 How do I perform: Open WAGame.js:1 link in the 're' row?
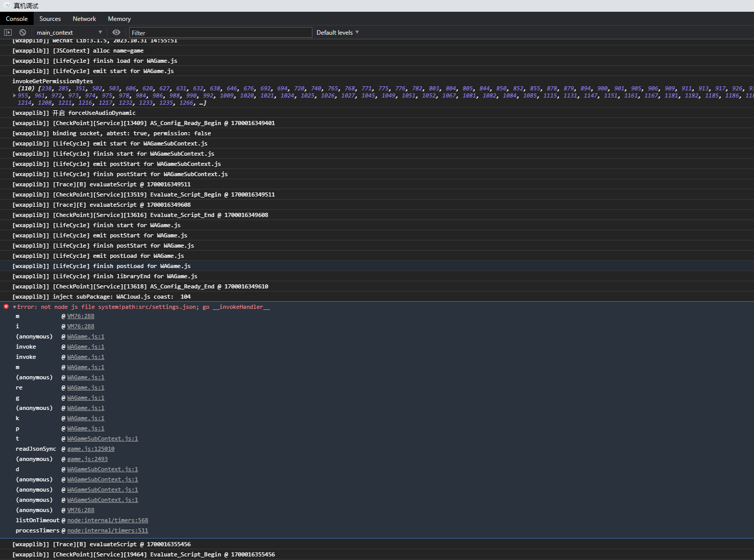pyautogui.click(x=86, y=387)
